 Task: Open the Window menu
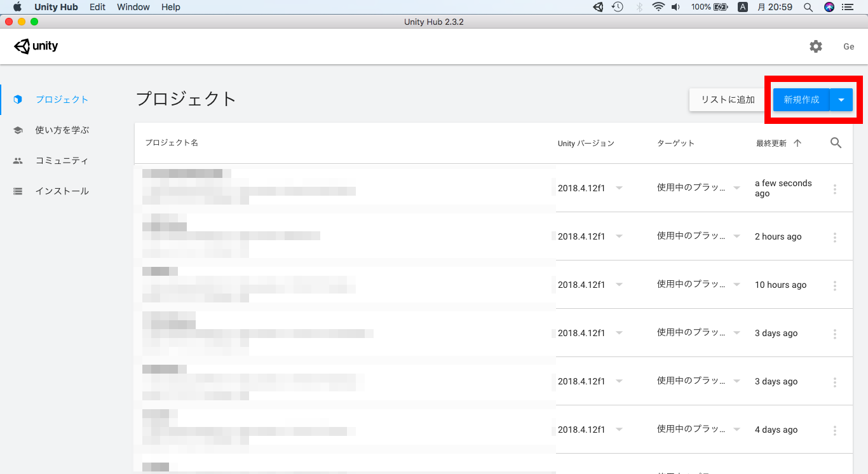133,7
